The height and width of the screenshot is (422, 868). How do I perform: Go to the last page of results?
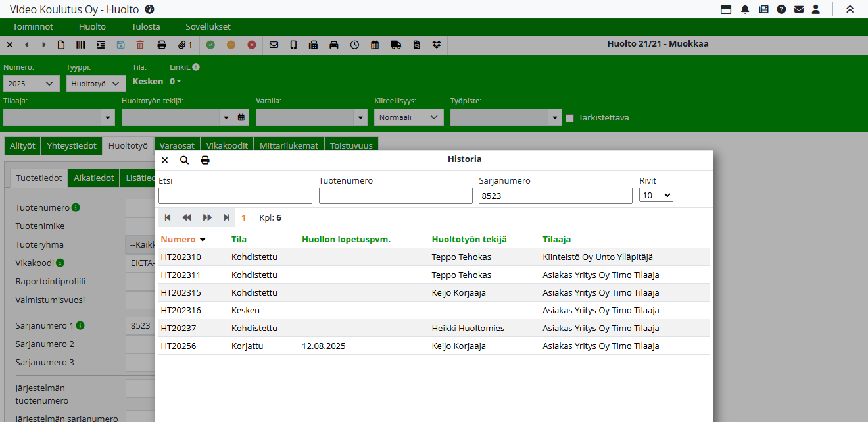click(226, 217)
